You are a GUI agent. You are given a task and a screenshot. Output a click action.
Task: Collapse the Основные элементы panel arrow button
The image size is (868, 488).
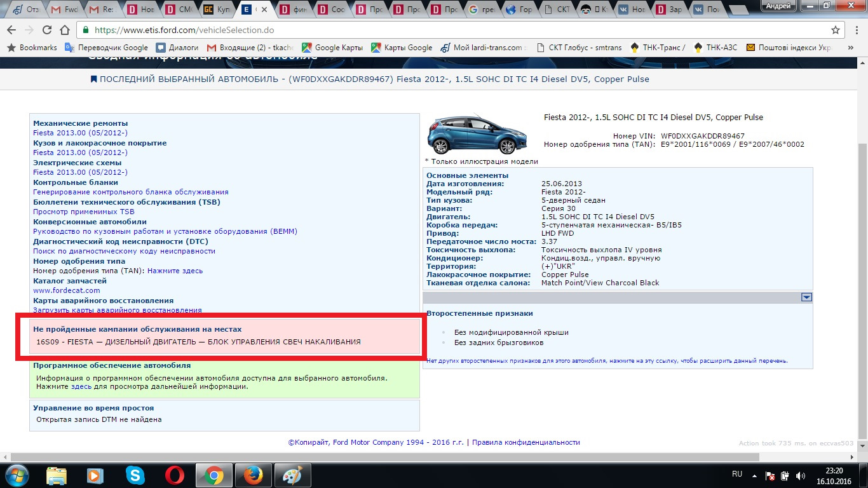pos(806,297)
